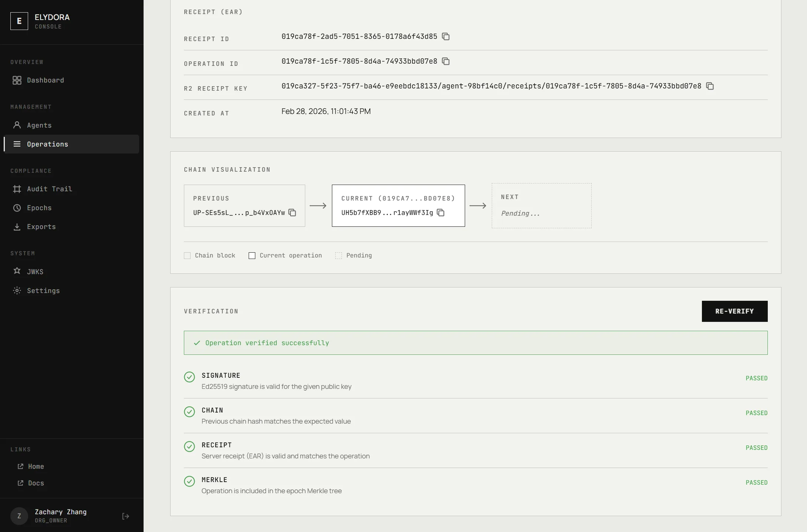This screenshot has height=532, width=807.
Task: Open the Audit Trail hash icon
Action: pyautogui.click(x=17, y=189)
